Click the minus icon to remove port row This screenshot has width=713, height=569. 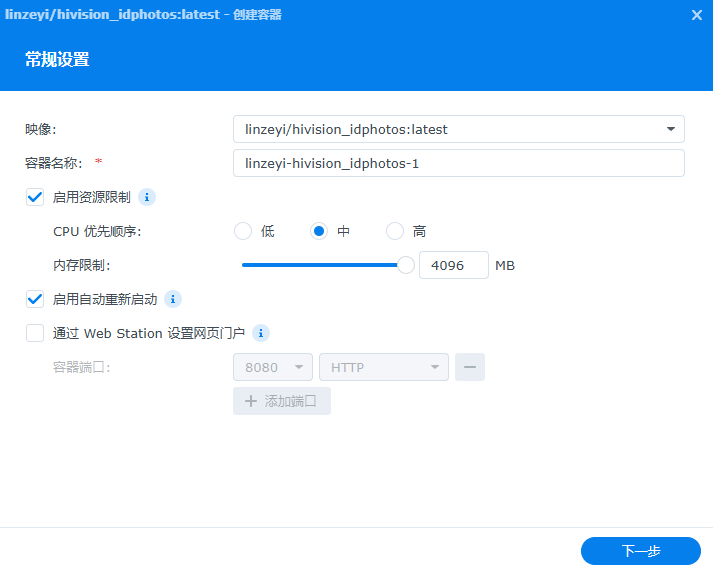point(470,367)
